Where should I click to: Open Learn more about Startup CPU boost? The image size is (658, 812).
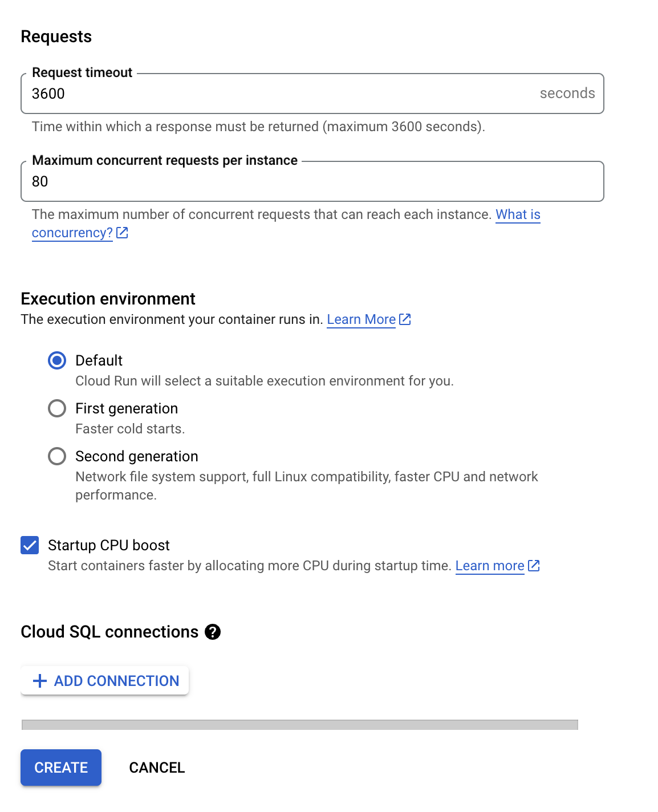[489, 566]
